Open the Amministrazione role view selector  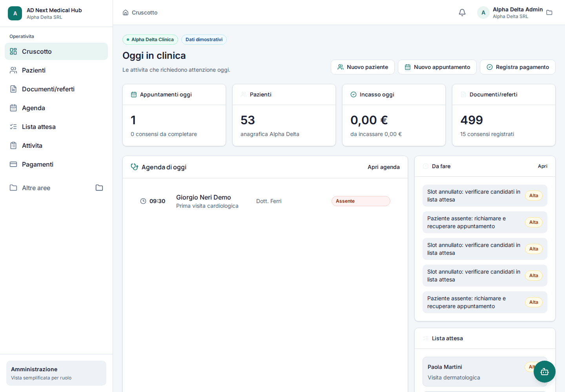click(56, 373)
